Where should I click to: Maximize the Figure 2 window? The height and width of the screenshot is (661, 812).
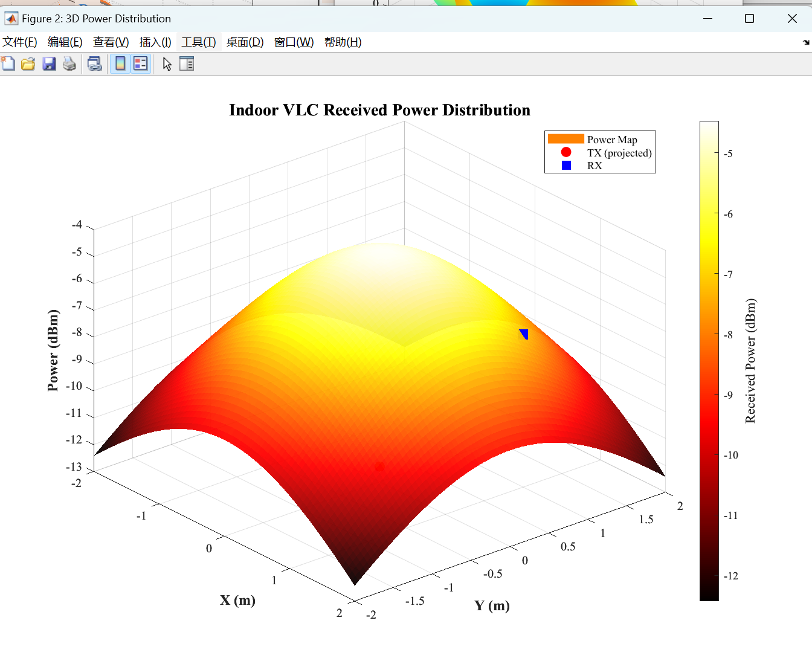pos(749,18)
